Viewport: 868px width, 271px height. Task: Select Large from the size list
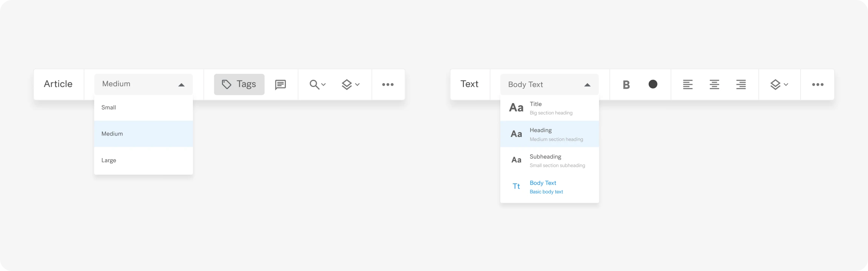[x=144, y=160]
